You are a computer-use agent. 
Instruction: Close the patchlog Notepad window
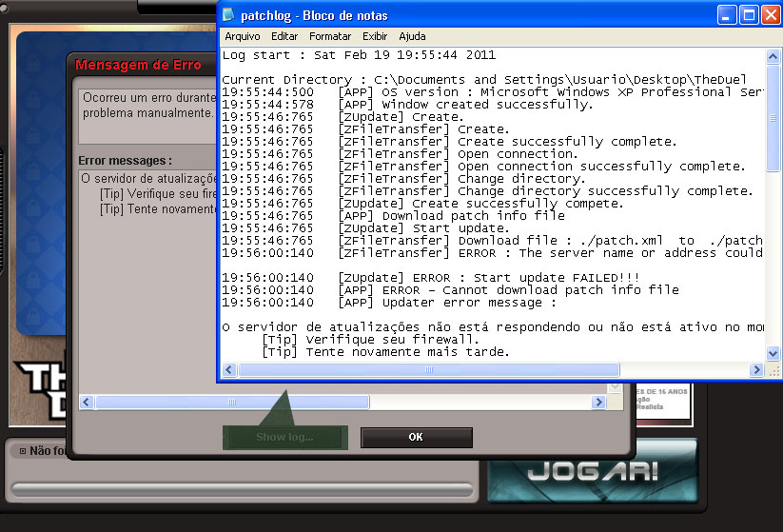771,15
